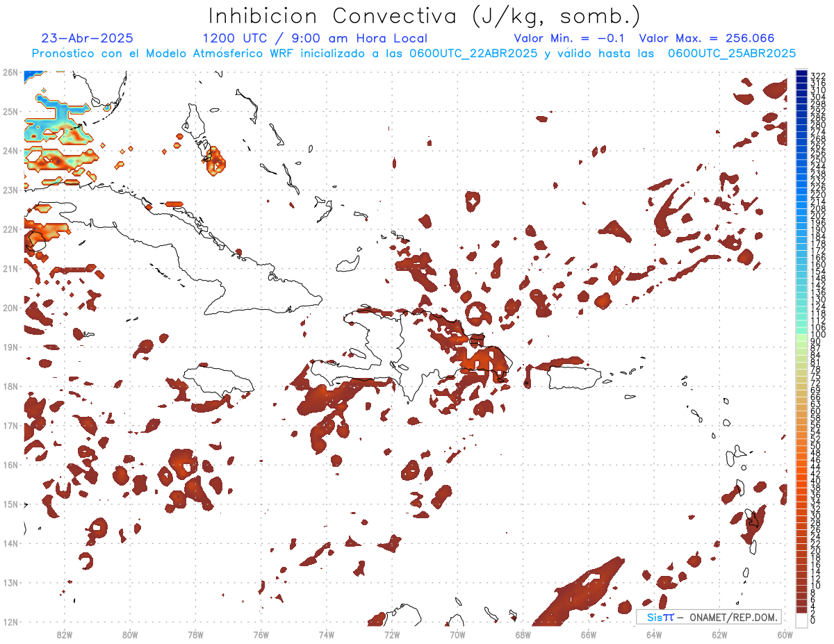
Task: Click the '62W' longitude label
Action: pyautogui.click(x=719, y=634)
